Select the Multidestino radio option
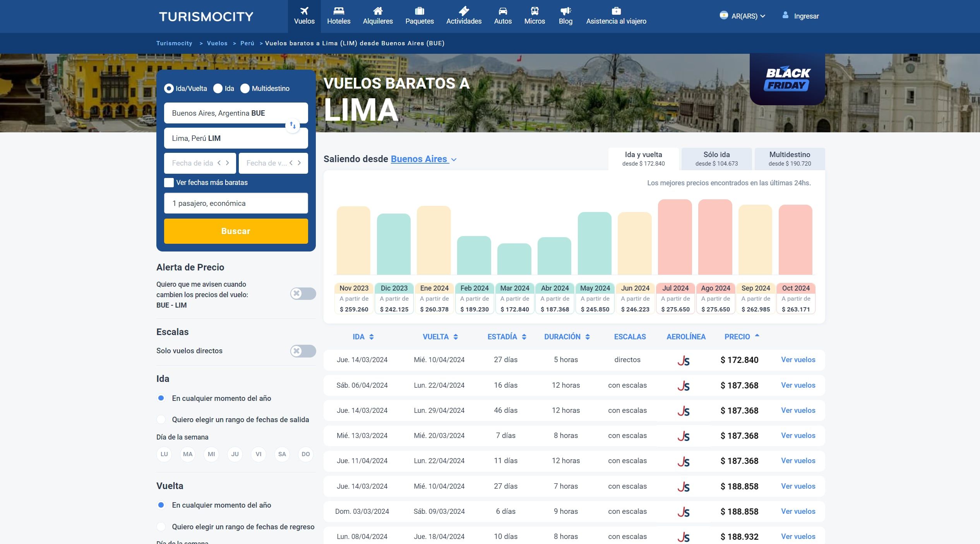The height and width of the screenshot is (544, 980). pyautogui.click(x=245, y=89)
